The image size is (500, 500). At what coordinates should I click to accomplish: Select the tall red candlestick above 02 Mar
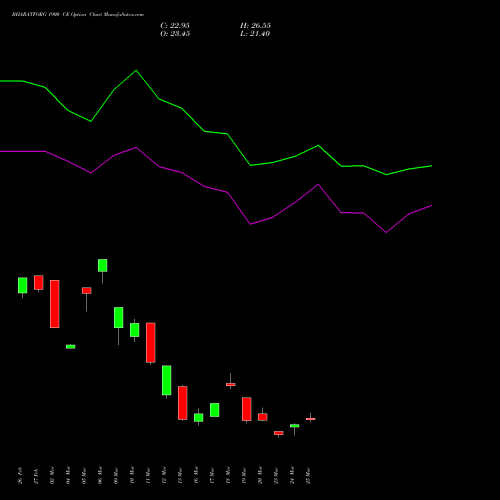tap(55, 304)
